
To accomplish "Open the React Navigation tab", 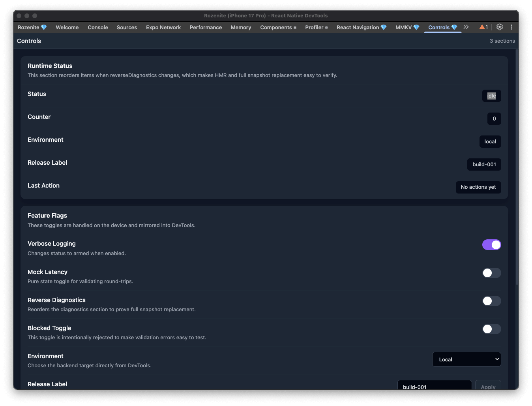I will coord(361,27).
